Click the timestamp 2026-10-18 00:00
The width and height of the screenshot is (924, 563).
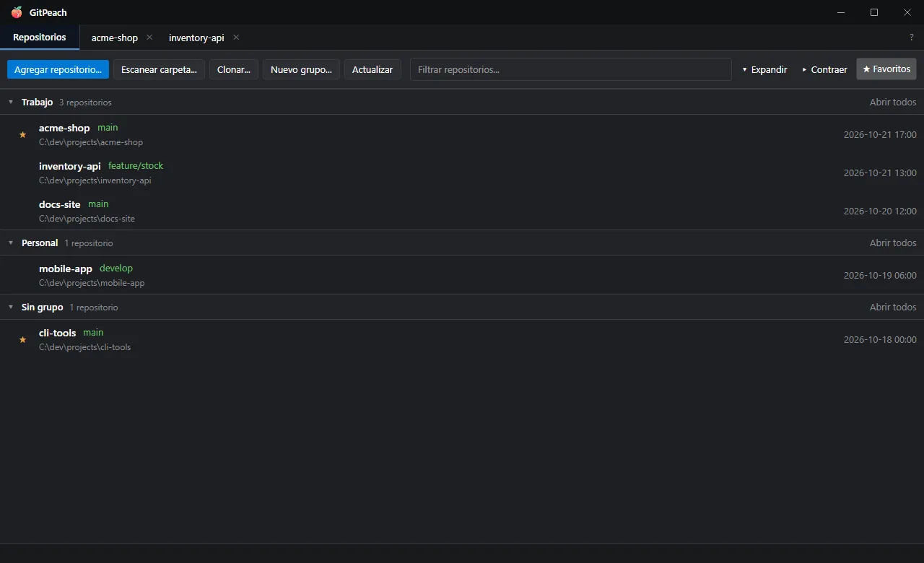pyautogui.click(x=880, y=340)
